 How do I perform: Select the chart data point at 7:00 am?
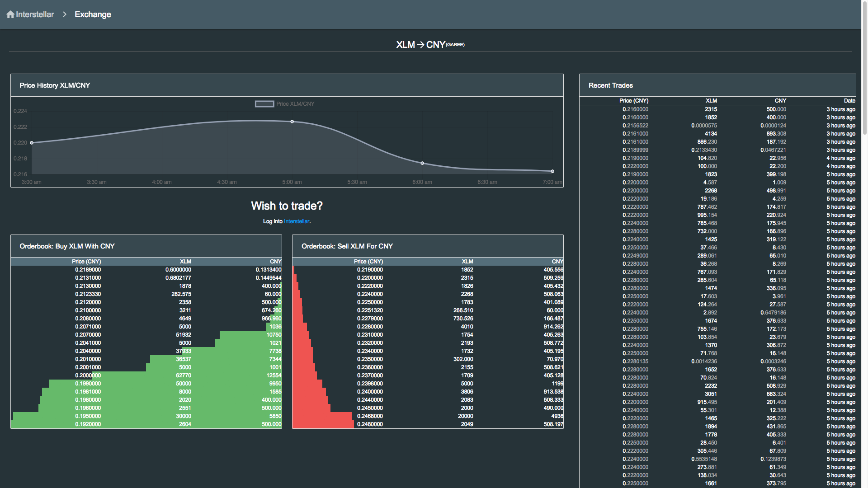click(x=552, y=171)
